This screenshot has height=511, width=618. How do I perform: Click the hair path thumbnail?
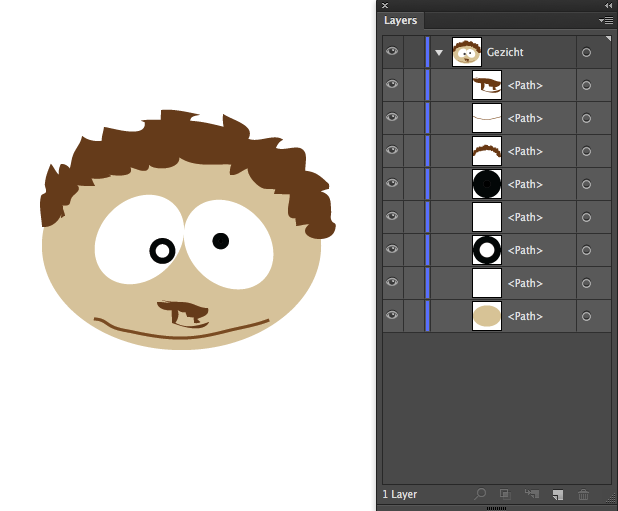tap(487, 151)
